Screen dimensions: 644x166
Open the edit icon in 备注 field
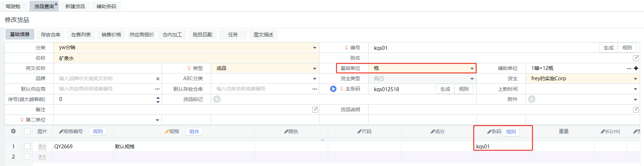(x=315, y=109)
